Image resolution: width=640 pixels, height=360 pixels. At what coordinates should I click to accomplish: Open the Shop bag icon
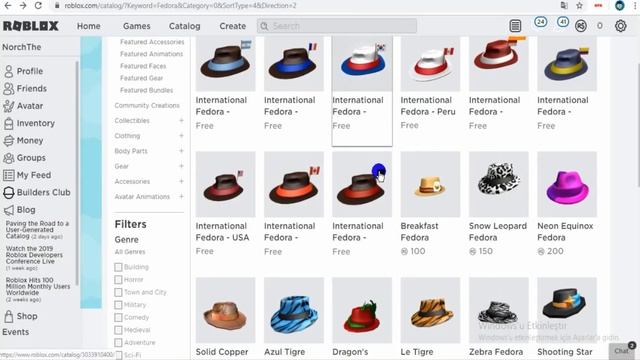pyautogui.click(x=9, y=316)
